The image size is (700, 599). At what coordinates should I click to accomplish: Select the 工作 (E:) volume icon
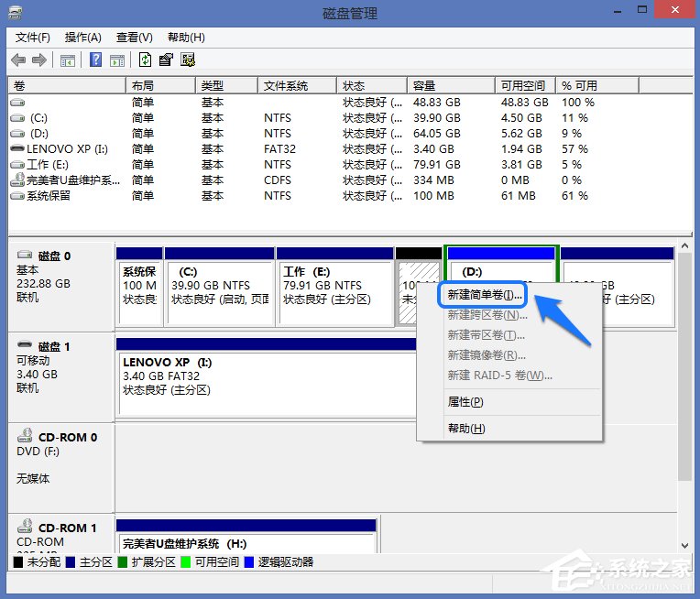pos(17,165)
